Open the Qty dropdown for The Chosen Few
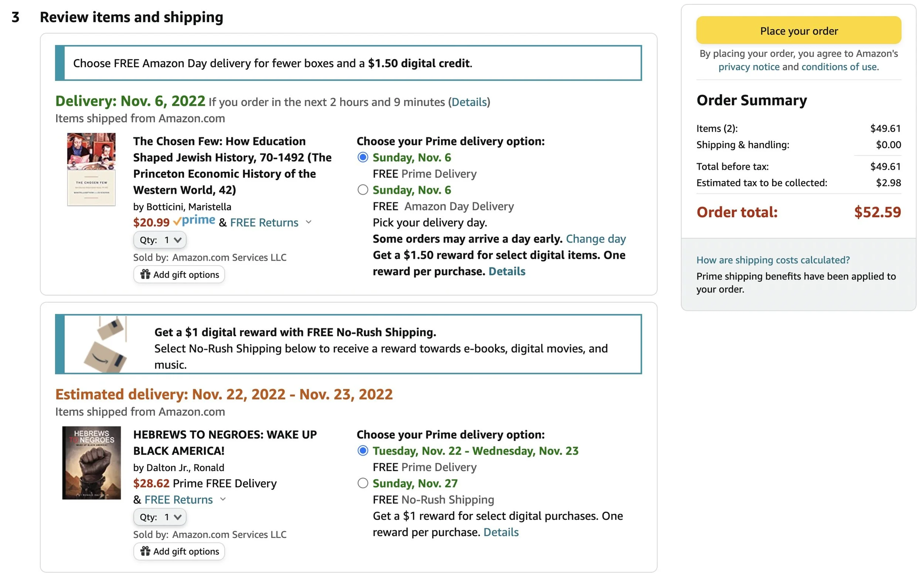This screenshot has height=580, width=924. click(160, 240)
